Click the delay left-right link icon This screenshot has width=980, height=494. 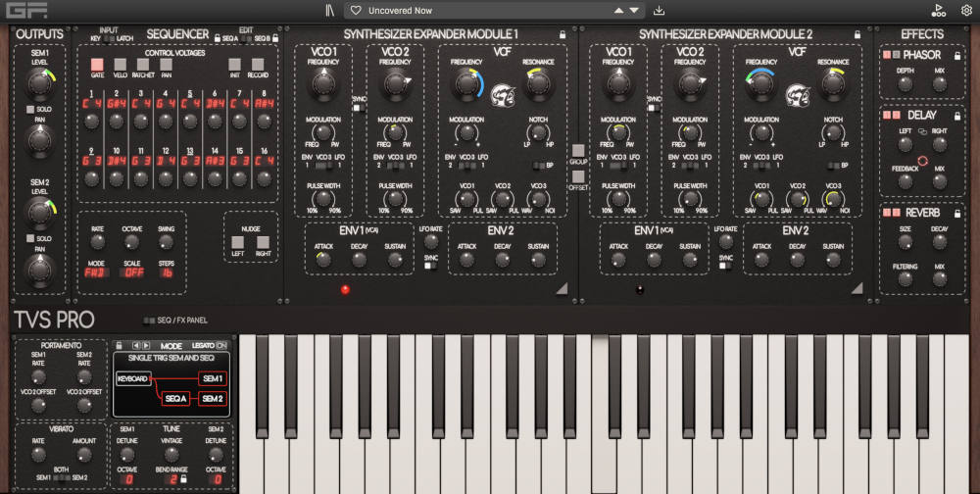pyautogui.click(x=922, y=130)
